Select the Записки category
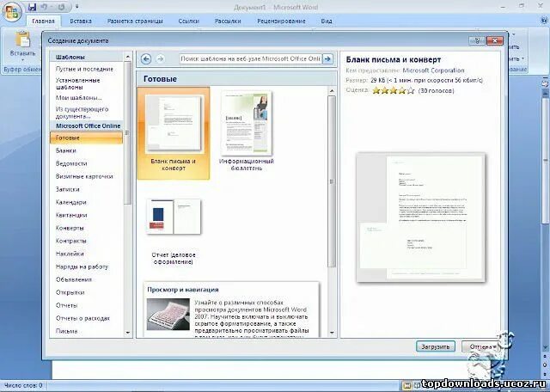This screenshot has width=550, height=392. (68, 189)
